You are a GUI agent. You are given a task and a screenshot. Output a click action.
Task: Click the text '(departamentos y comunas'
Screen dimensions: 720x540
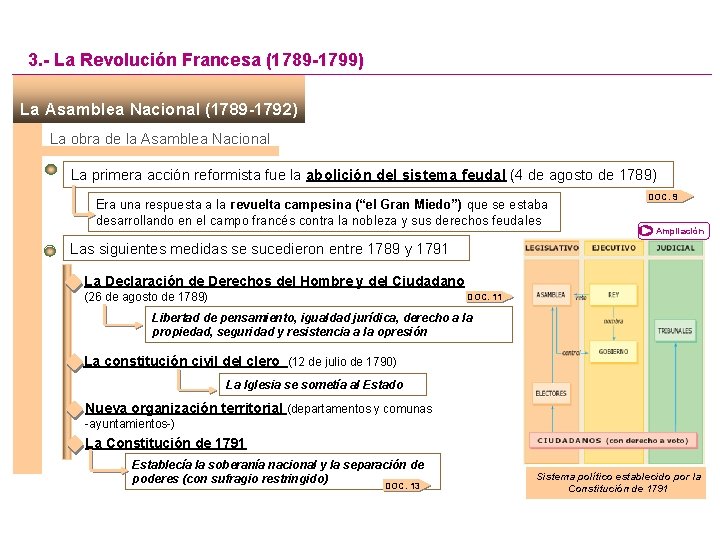360,409
